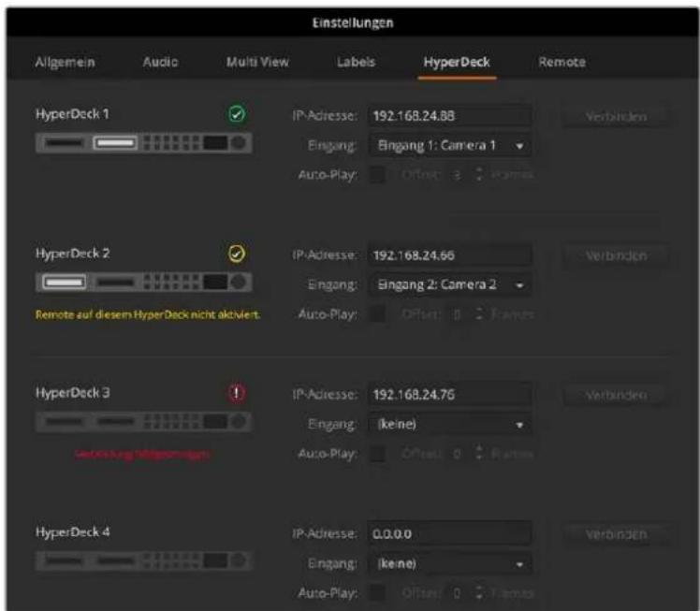Open the HyperDeck 4 Eingang (keine) dropdown
The height and width of the screenshot is (611, 700).
[x=449, y=563]
